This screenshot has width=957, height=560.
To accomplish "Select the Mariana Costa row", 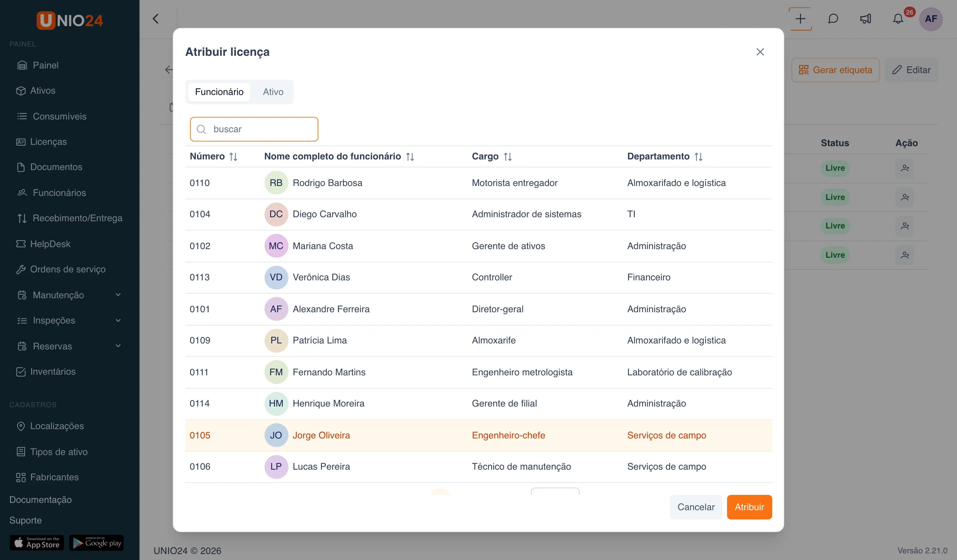I will (478, 246).
